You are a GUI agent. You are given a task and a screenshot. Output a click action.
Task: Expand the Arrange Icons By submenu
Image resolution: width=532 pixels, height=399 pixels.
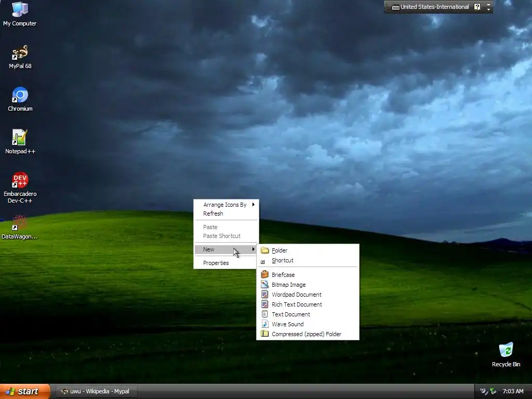coord(226,205)
